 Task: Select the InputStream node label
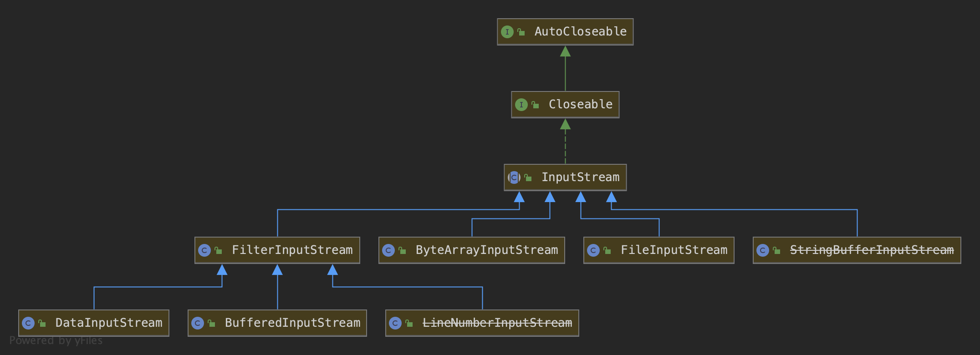click(x=581, y=177)
